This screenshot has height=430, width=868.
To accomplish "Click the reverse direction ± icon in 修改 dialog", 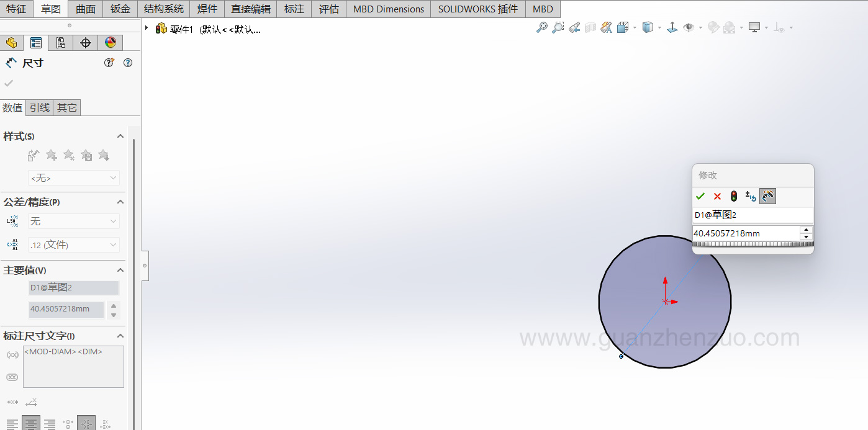I will click(751, 196).
